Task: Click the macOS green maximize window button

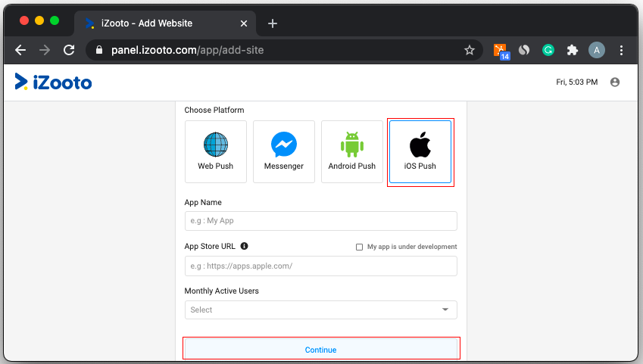Action: (54, 20)
